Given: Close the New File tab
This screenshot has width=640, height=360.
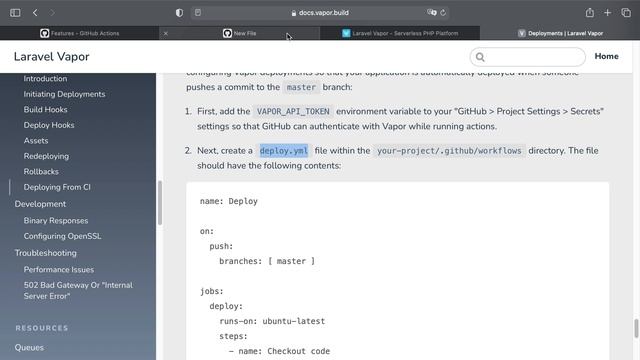Looking at the screenshot, I should 166,33.
